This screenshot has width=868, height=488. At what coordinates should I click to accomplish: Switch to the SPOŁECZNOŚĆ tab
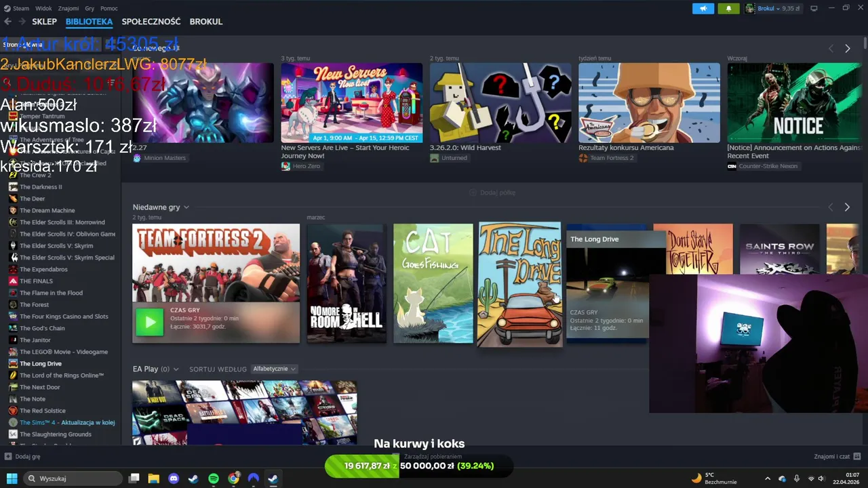click(151, 22)
